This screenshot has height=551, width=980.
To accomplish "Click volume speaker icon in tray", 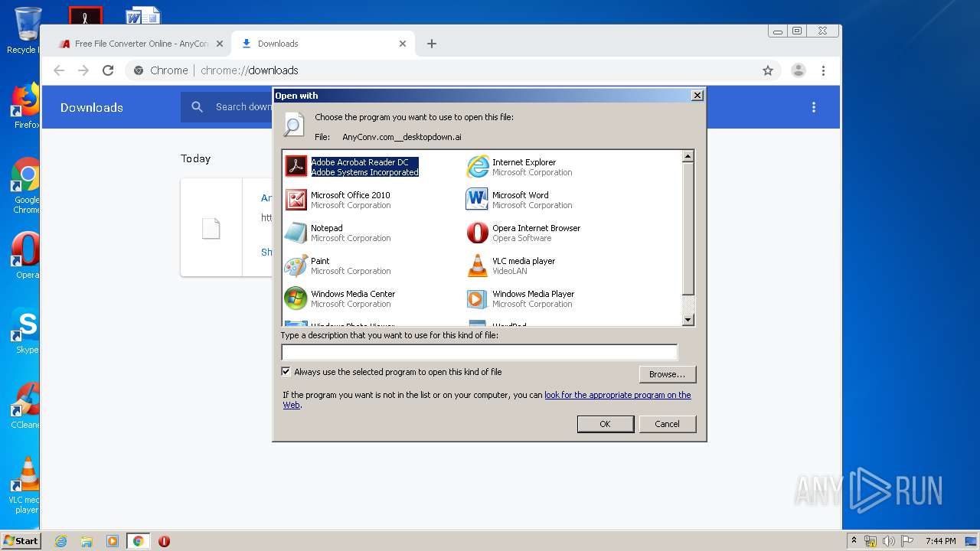I will (889, 541).
